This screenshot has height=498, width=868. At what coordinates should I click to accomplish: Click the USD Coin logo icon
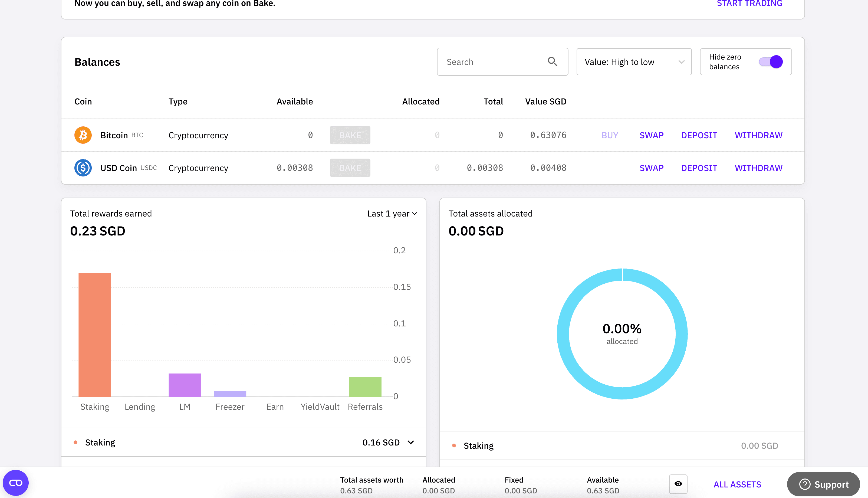click(83, 168)
